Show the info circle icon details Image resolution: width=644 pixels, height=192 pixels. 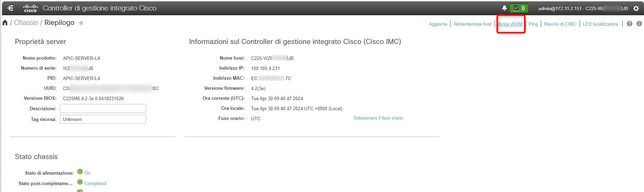(639, 24)
